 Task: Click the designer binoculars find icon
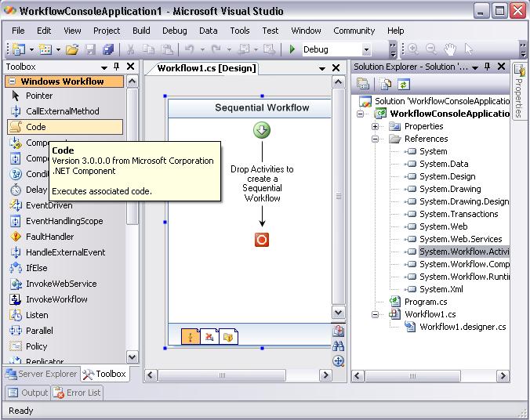click(x=339, y=346)
